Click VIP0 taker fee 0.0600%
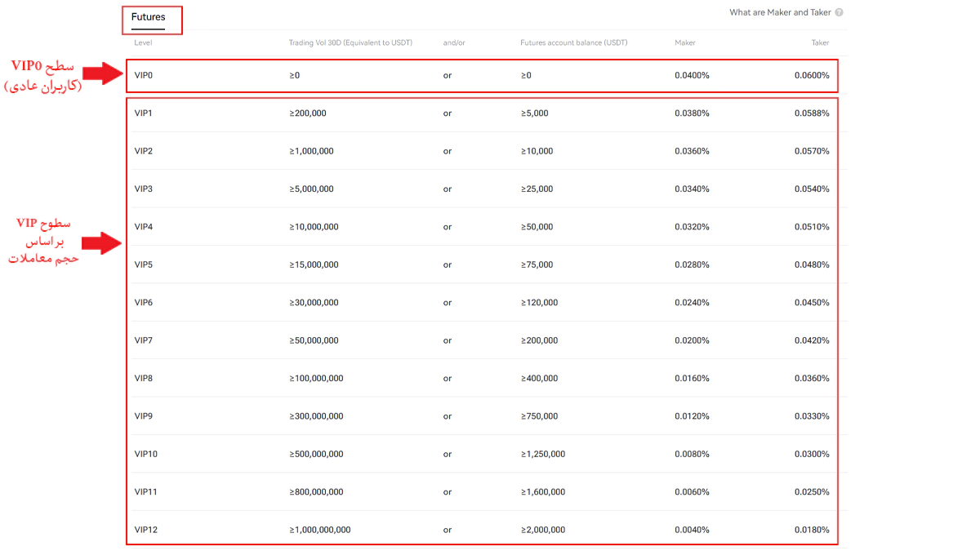Image resolution: width=980 pixels, height=551 pixels. pos(811,75)
